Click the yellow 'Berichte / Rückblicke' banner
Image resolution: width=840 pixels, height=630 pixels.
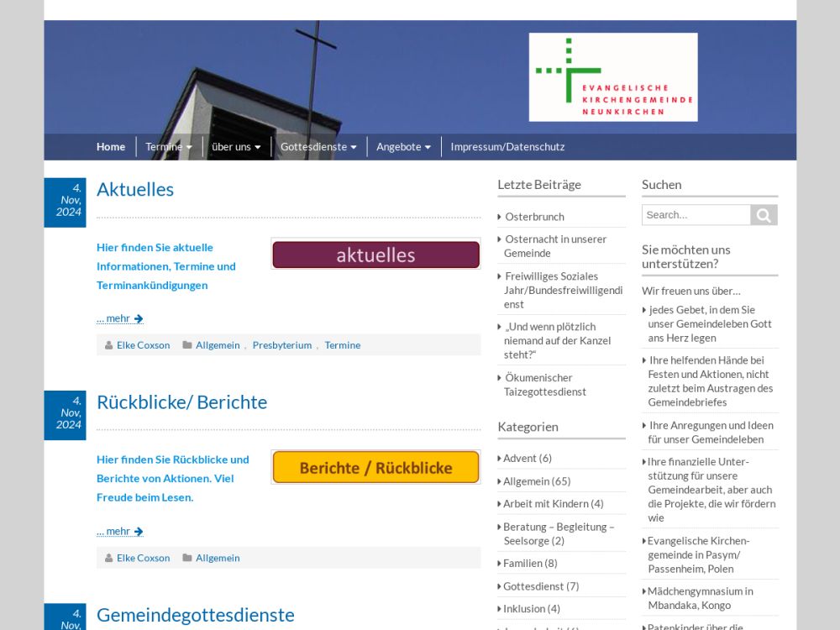375,467
